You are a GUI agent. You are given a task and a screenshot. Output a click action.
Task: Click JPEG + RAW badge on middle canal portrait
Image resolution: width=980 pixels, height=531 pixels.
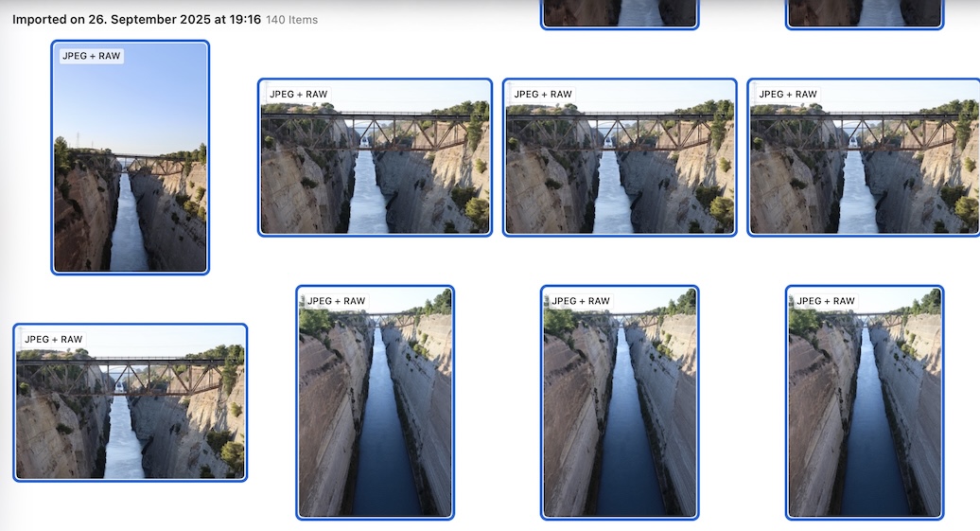[581, 301]
